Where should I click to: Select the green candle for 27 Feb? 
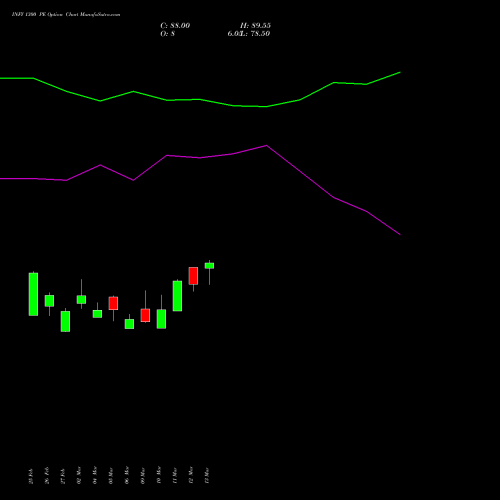(x=65, y=321)
